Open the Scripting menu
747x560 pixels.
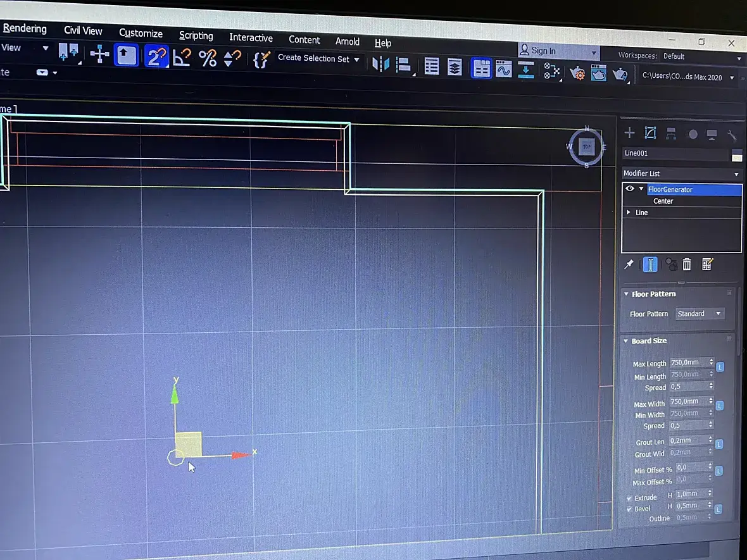tap(196, 35)
